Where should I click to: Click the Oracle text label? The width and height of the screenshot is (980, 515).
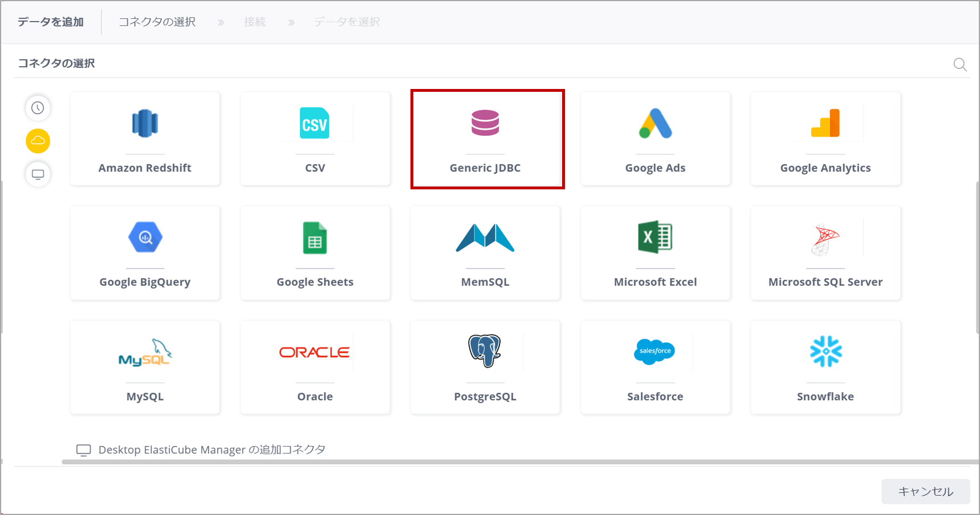315,396
